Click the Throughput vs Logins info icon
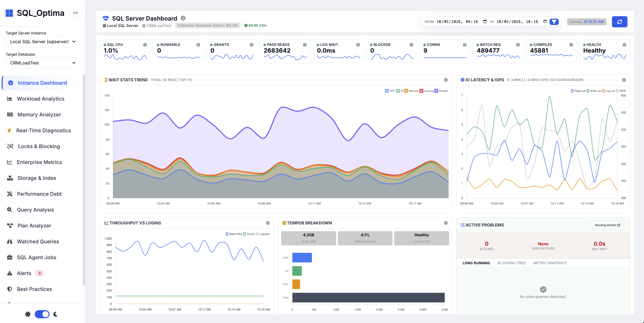This screenshot has width=644, height=323. point(268,223)
